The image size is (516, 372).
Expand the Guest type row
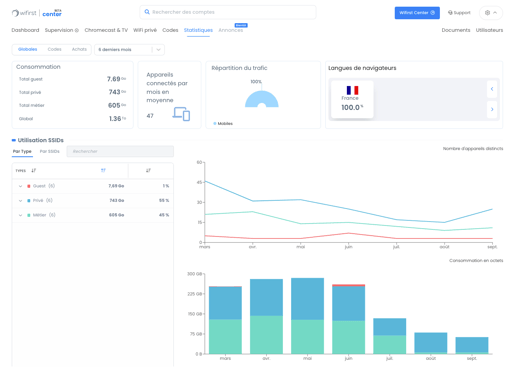20,186
